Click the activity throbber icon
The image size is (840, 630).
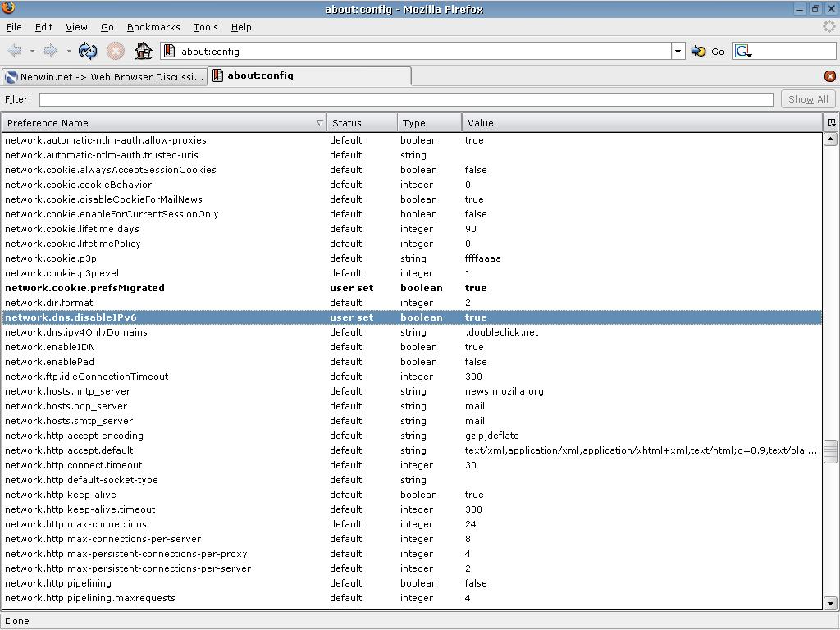click(x=829, y=26)
